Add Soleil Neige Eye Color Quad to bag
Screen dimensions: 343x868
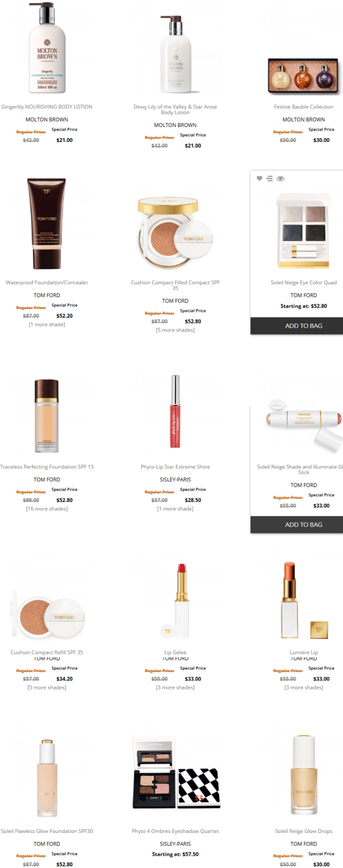(x=304, y=326)
